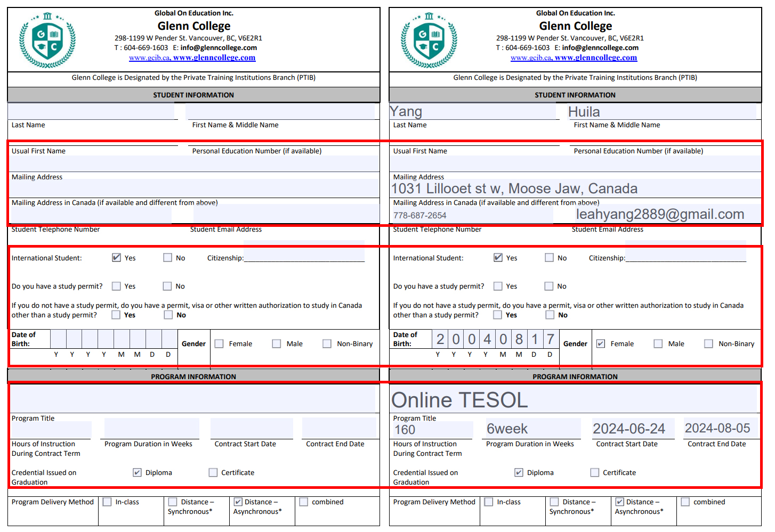This screenshot has width=775, height=532.
Task: Click the birth date box containing digit 7
Action: click(551, 339)
